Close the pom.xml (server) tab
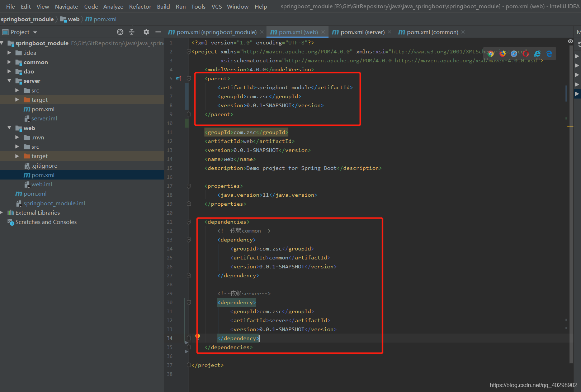This screenshot has height=392, width=581. (389, 32)
